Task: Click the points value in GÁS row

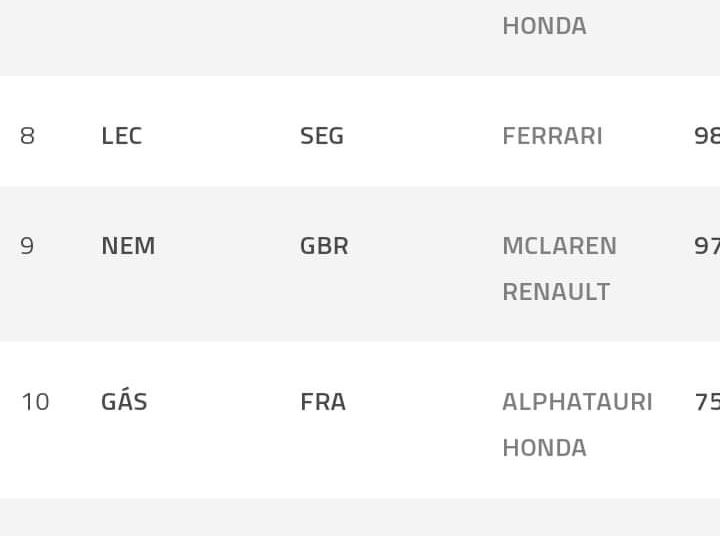Action: click(706, 402)
